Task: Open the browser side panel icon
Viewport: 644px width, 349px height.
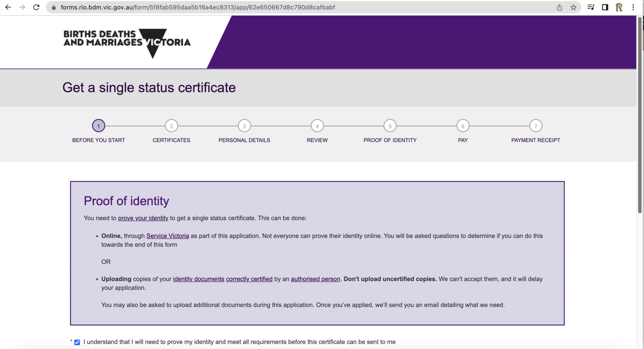Action: click(604, 7)
